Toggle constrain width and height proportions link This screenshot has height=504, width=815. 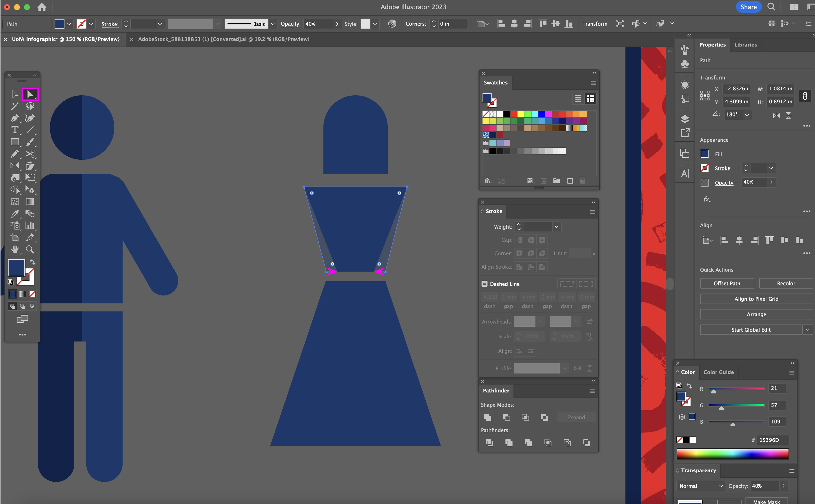[x=805, y=96]
